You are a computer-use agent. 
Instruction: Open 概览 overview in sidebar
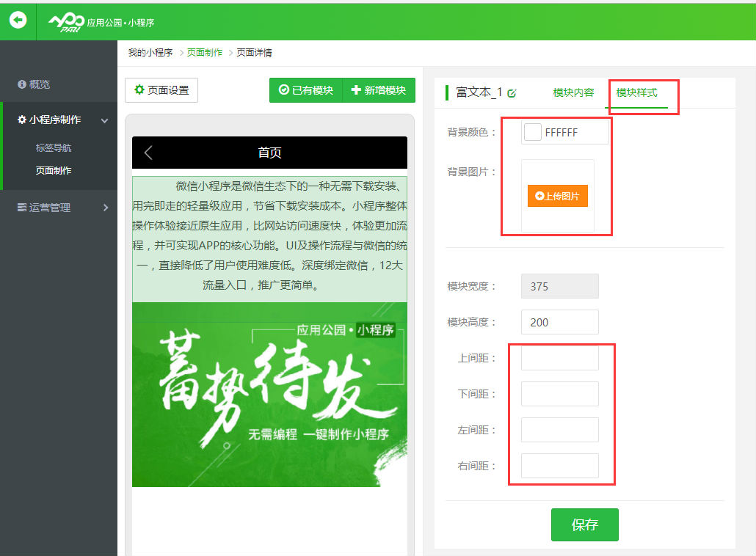(x=39, y=84)
